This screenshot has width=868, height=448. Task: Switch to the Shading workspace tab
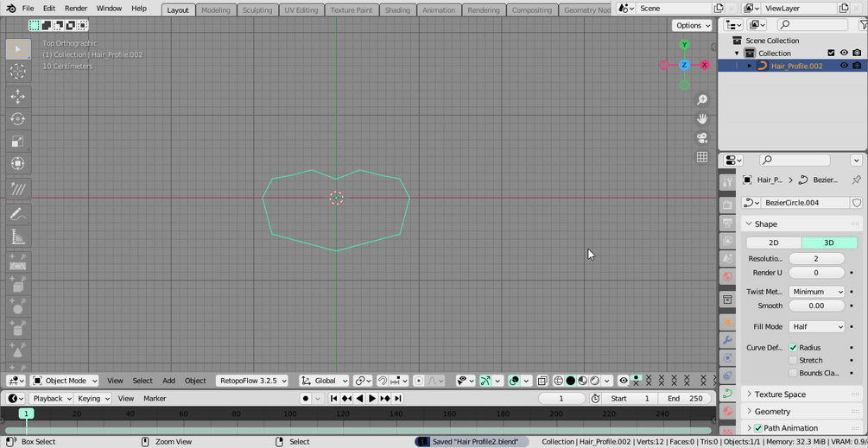point(397,10)
